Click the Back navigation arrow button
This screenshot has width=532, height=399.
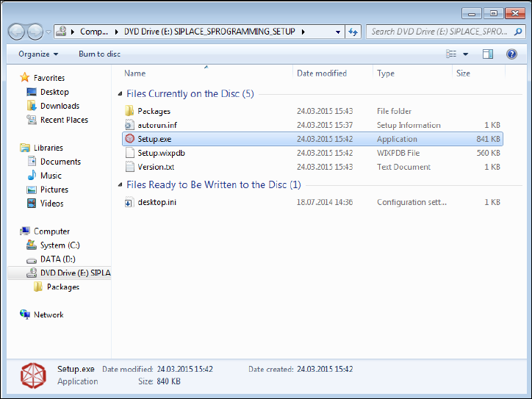(16, 32)
